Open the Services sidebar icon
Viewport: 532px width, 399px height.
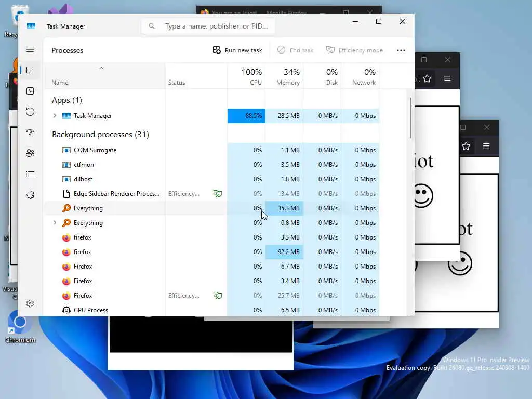click(30, 195)
